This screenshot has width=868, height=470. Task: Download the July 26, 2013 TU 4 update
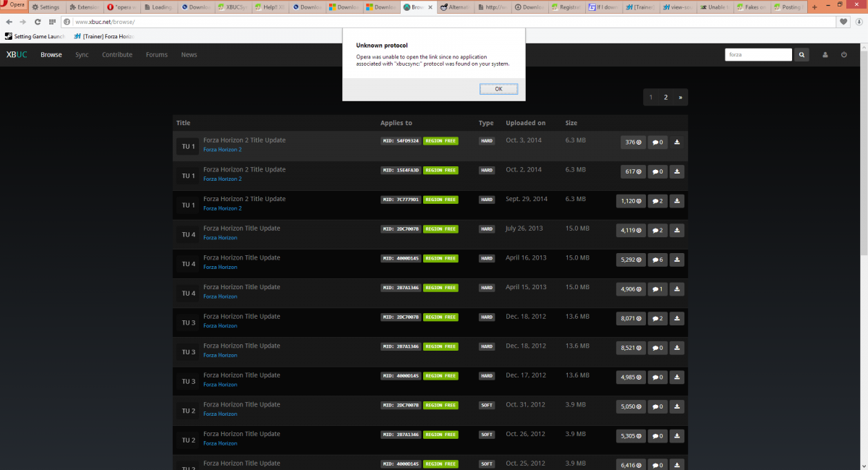676,231
